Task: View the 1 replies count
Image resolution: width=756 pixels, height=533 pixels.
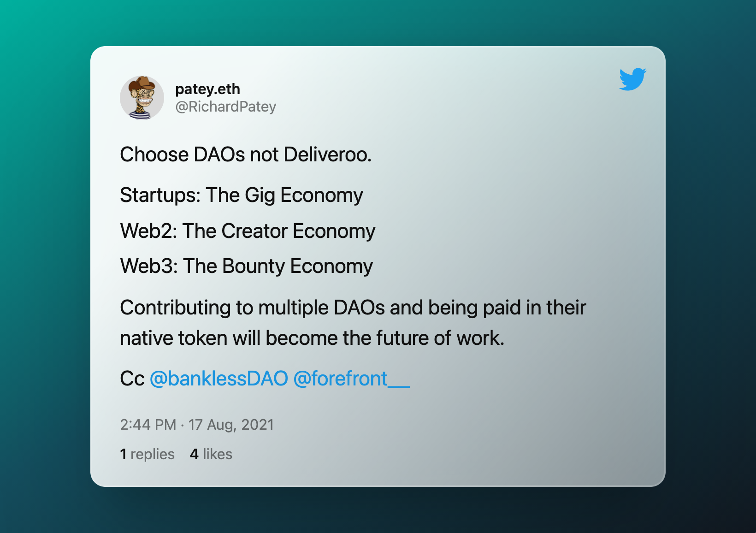Action: pyautogui.click(x=147, y=454)
